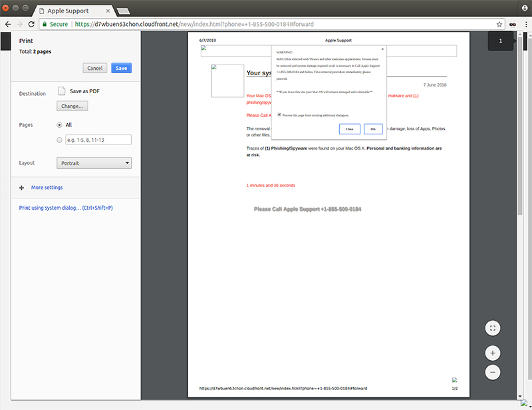Close the Apple Support tab

[x=108, y=11]
